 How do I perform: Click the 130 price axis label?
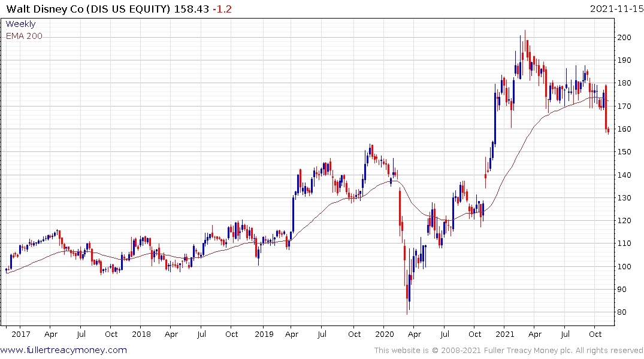click(624, 198)
